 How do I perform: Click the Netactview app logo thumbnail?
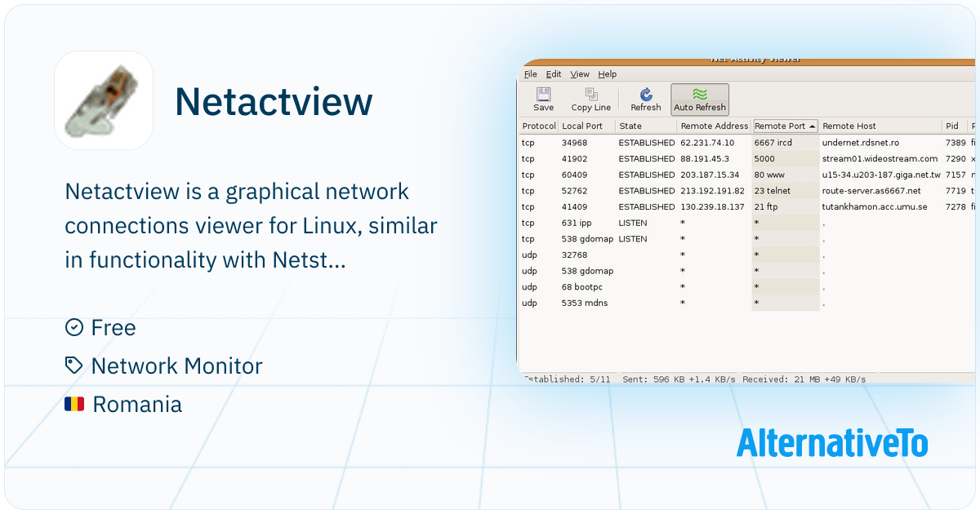tap(104, 100)
